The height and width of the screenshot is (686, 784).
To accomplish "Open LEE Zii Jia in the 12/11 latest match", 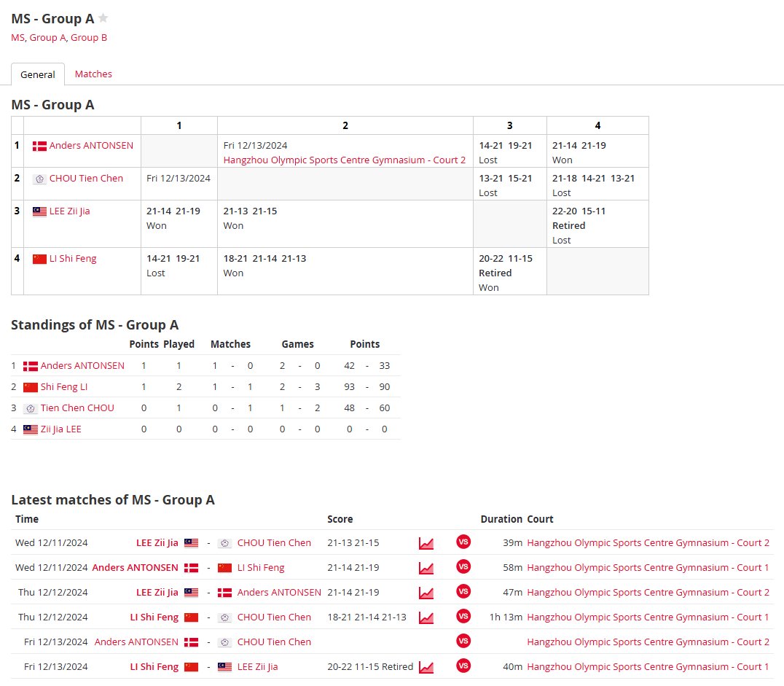I will click(x=157, y=543).
